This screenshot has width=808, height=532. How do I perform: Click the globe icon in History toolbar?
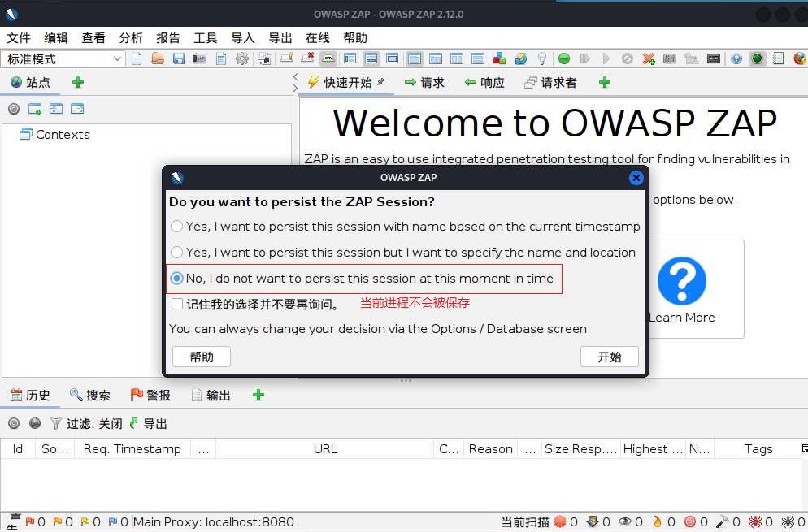[35, 423]
